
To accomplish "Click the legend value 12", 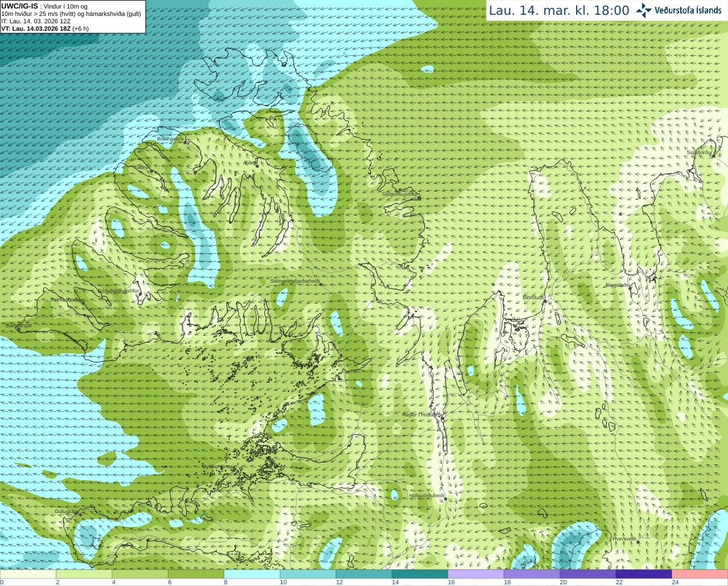I will (339, 582).
